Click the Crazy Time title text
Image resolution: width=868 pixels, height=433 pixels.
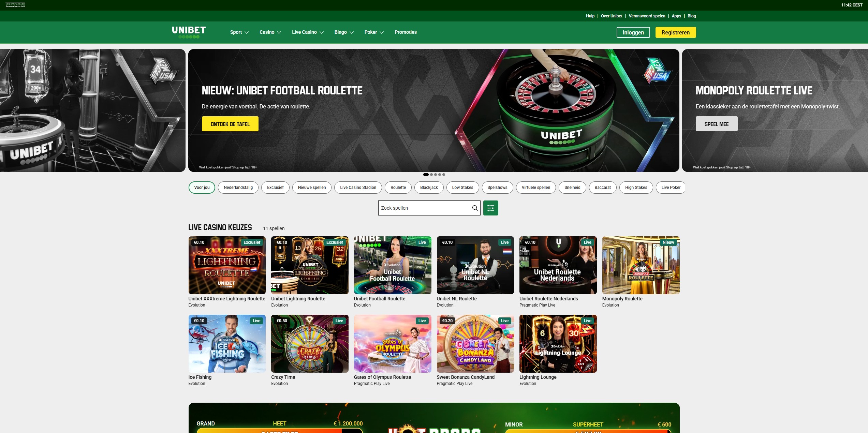pos(283,377)
